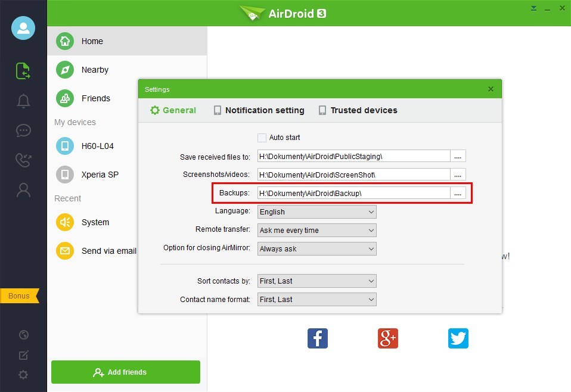Open Option for closing AirMirror dropdown
The width and height of the screenshot is (571, 392).
click(x=317, y=249)
